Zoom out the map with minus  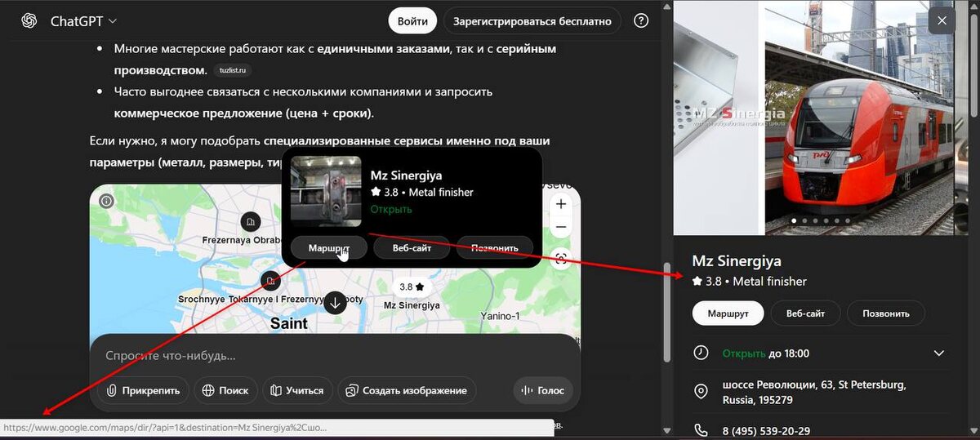561,227
